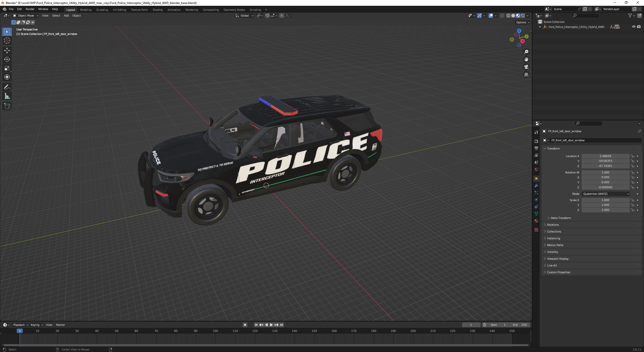Snap view to the X axis gizmo
The image size is (644, 352).
522,41
